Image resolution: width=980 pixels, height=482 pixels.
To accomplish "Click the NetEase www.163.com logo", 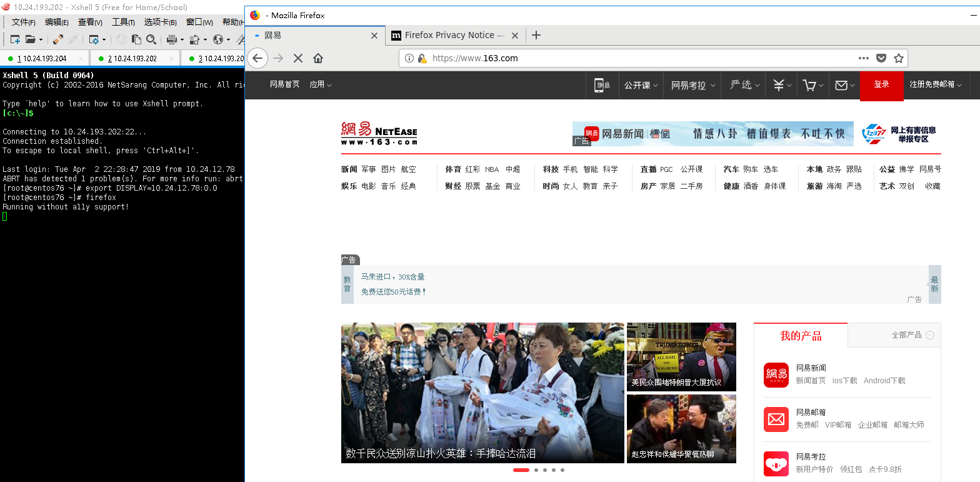I will 379,133.
